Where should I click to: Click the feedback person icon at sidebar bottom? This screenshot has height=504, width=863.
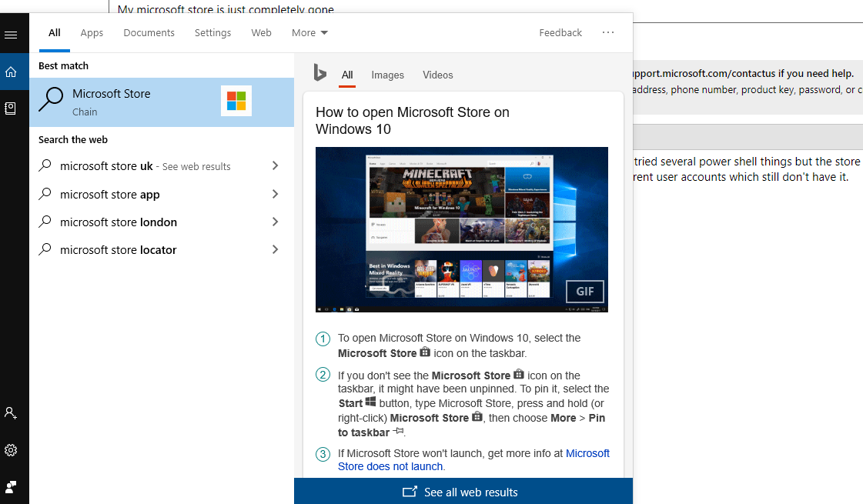tap(11, 487)
